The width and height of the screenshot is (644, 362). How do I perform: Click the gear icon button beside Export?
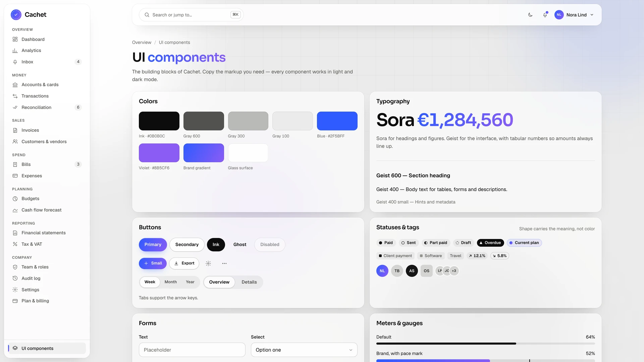[208, 263]
